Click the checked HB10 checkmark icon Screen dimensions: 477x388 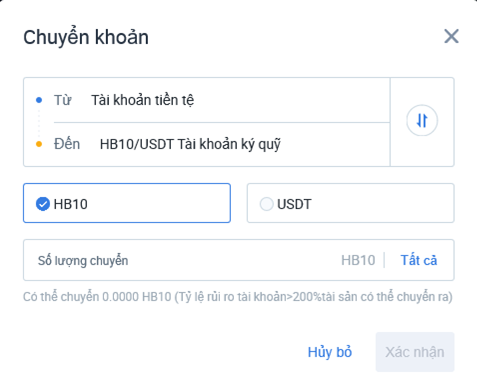(x=43, y=204)
